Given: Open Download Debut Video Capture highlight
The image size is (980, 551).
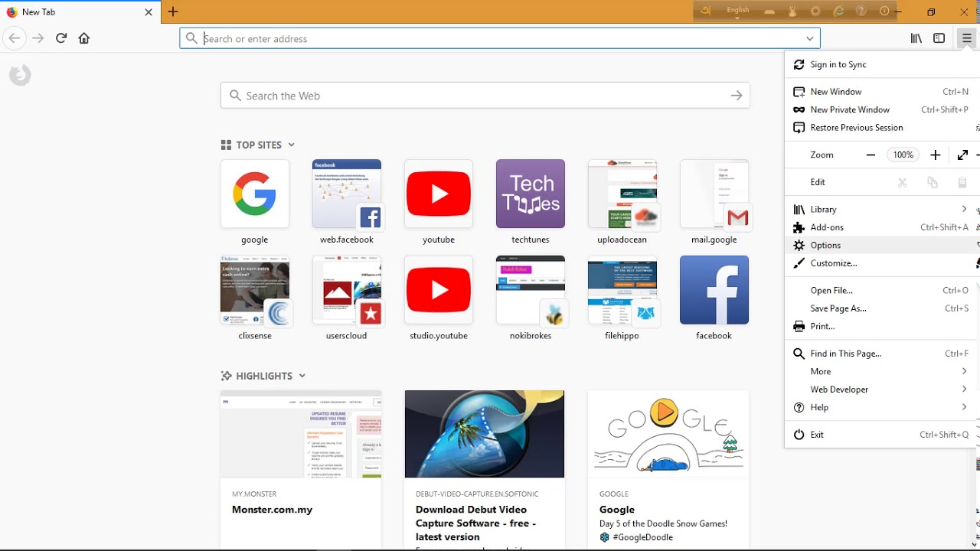Looking at the screenshot, I should tap(485, 469).
